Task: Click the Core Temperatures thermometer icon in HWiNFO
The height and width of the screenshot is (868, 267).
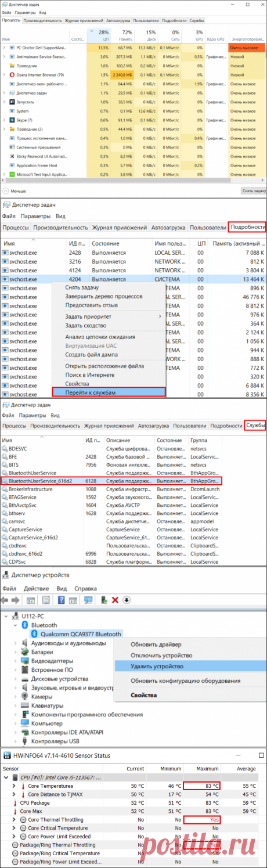Action: (x=24, y=786)
